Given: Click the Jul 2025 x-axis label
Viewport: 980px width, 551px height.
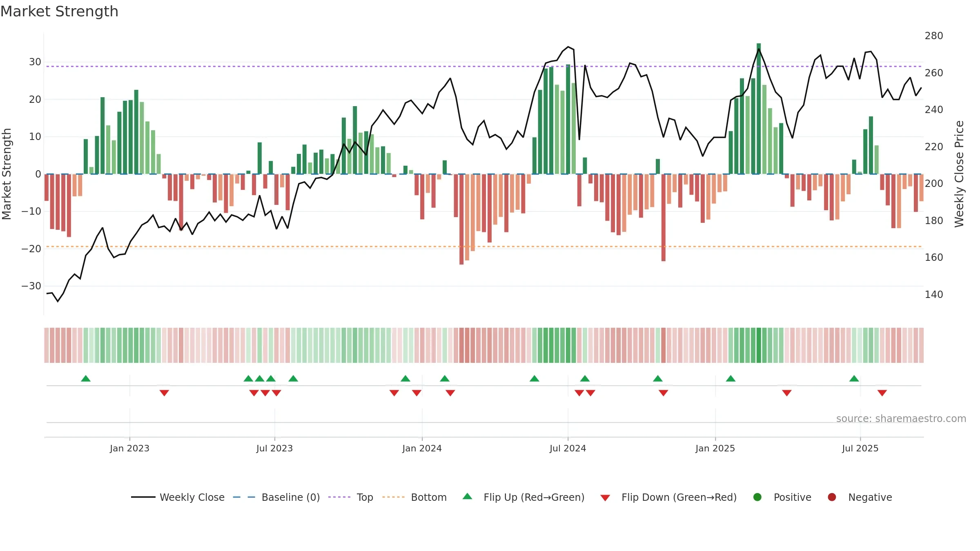Looking at the screenshot, I should 860,448.
